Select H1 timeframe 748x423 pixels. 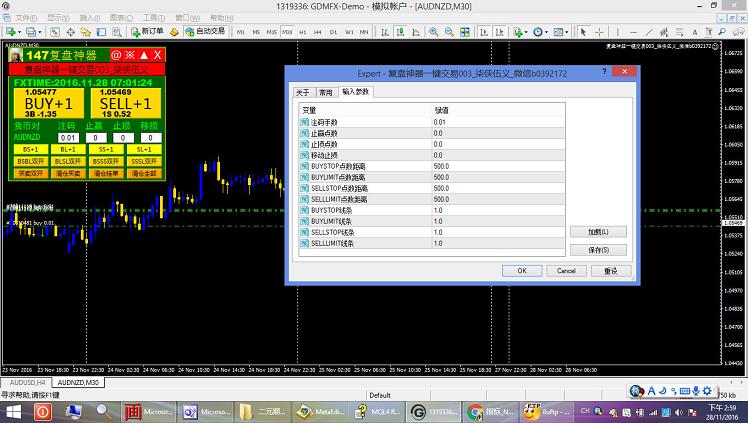pyautogui.click(x=302, y=32)
